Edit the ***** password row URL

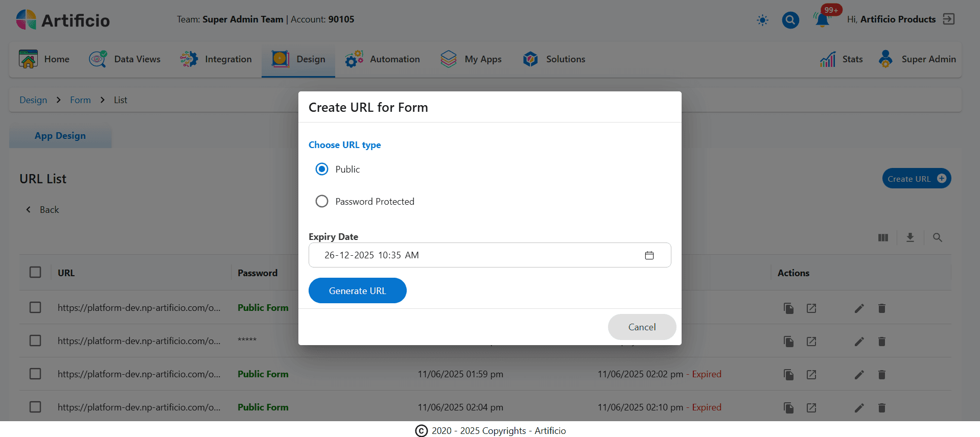pos(859,342)
